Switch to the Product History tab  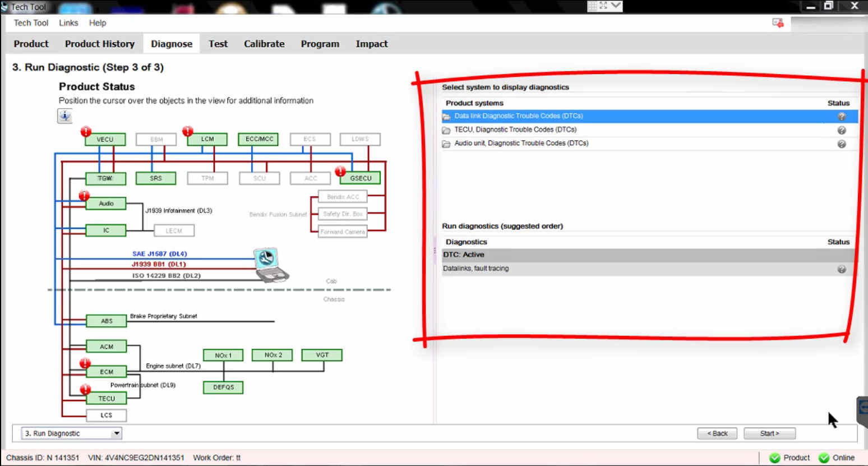click(100, 44)
